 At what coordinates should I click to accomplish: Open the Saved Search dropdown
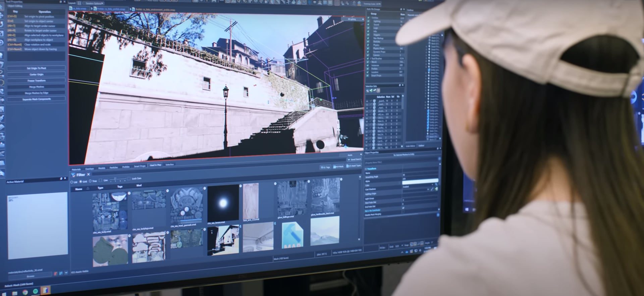(354, 159)
